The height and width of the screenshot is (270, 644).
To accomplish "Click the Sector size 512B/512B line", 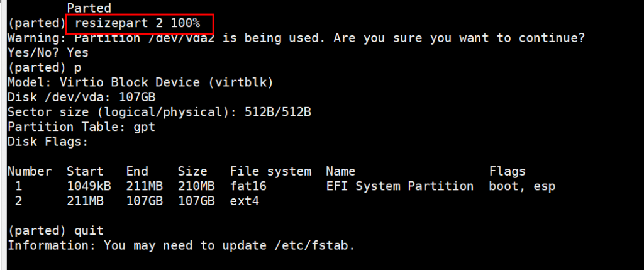I will 159,112.
